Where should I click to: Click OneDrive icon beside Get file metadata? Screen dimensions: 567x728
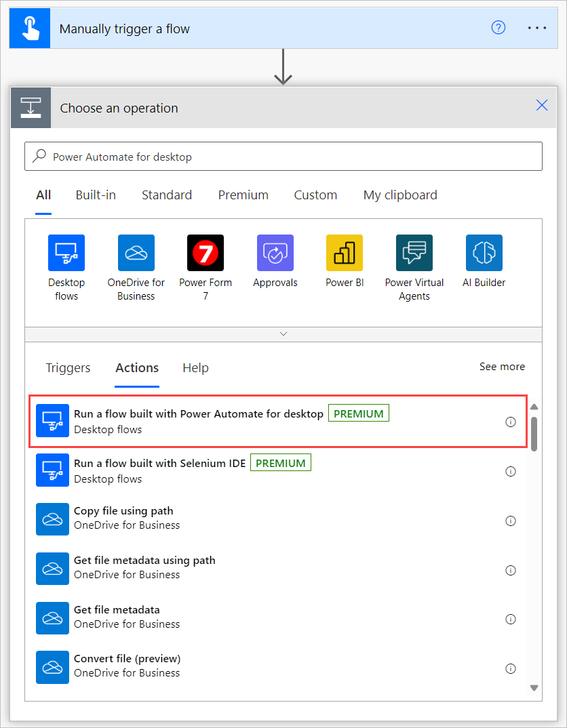[x=52, y=618]
